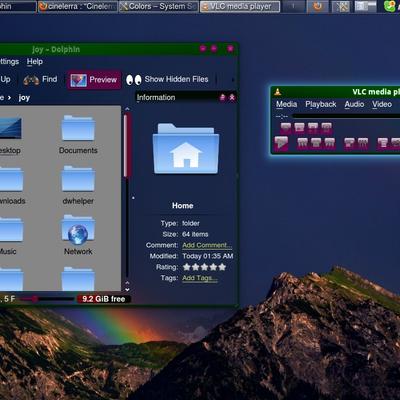The image size is (400, 400).
Task: Open the Video menu in VLC
Action: pyautogui.click(x=382, y=104)
